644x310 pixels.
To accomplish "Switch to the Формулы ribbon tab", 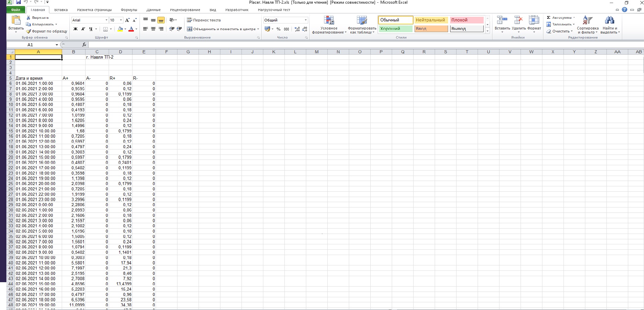I will click(x=129, y=10).
